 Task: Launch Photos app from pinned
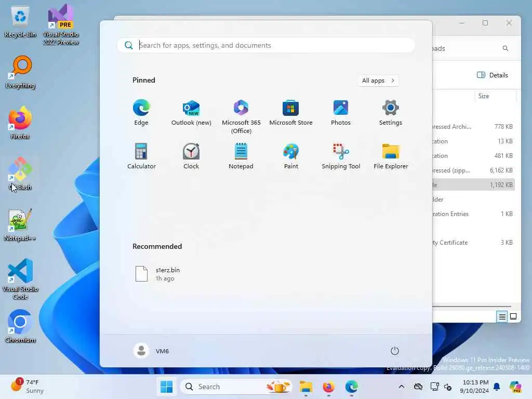click(x=341, y=113)
